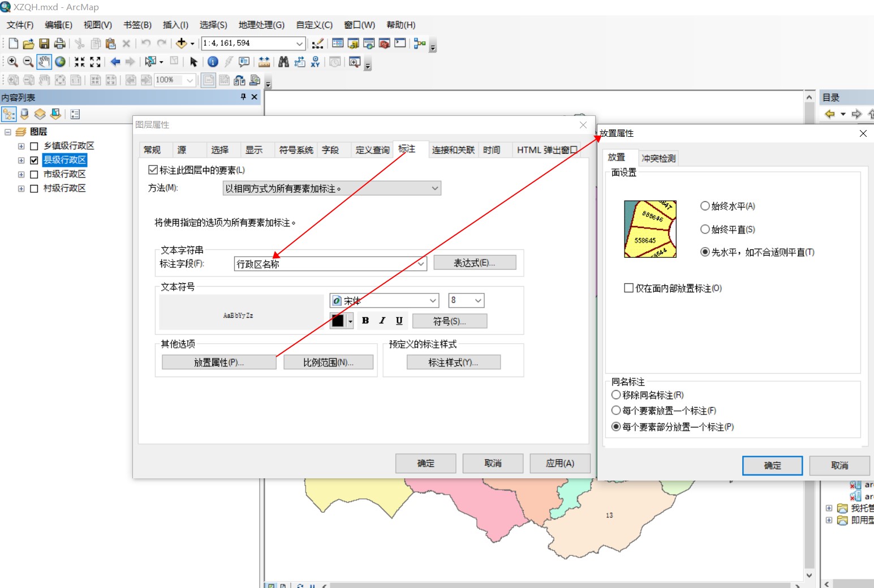Choose 移除同名标注 radio option
Viewport: 874px width, 588px height.
click(x=616, y=395)
